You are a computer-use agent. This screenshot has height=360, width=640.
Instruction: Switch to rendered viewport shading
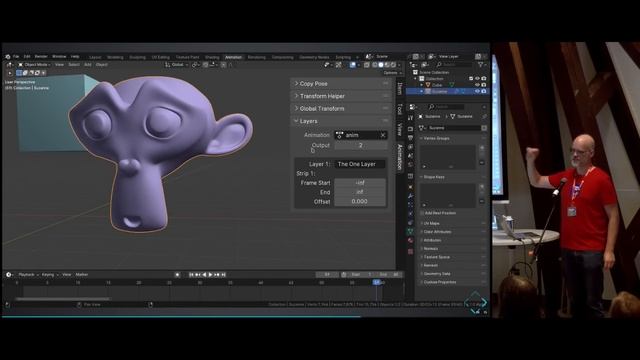(x=393, y=64)
